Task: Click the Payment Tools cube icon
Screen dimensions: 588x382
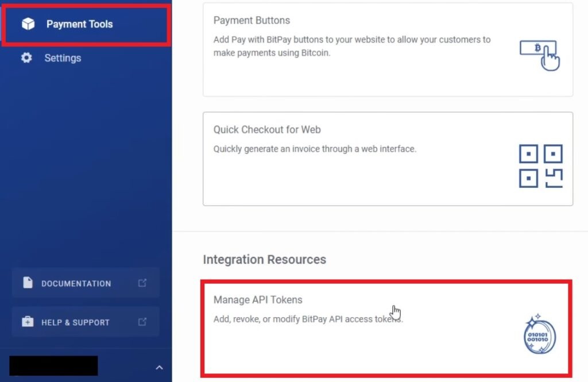Action: (28, 24)
